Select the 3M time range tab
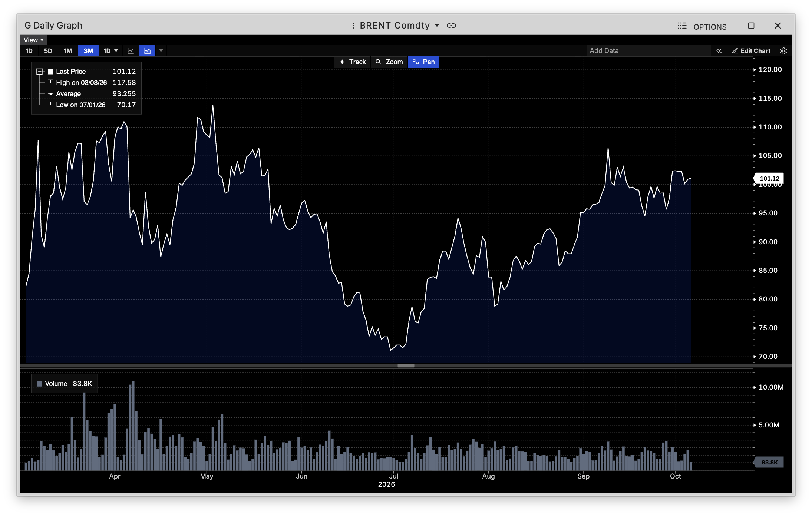 pyautogui.click(x=88, y=51)
